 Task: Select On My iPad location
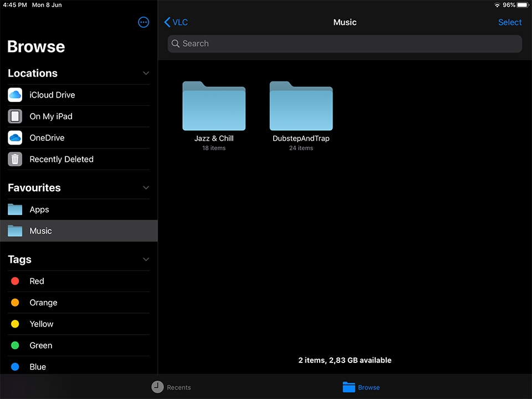(x=79, y=116)
